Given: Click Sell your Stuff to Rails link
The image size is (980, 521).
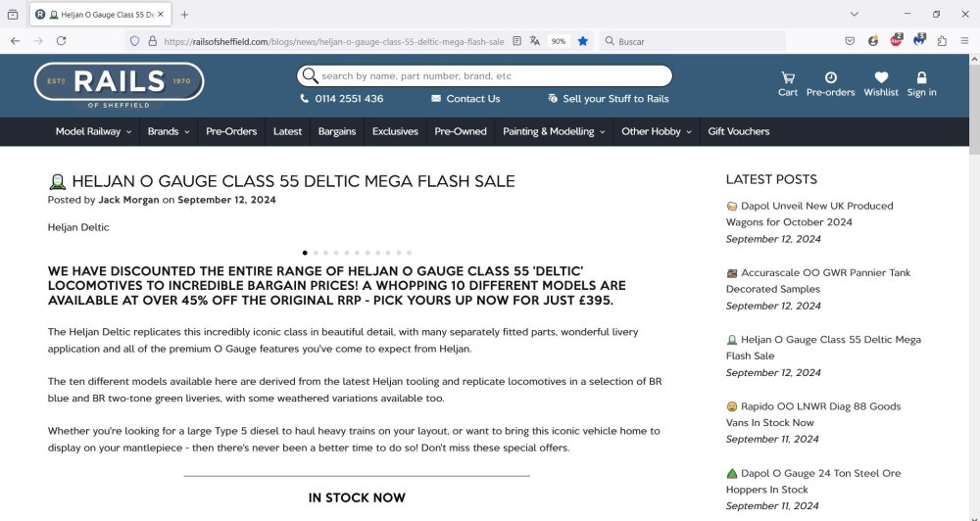Looking at the screenshot, I should click(x=608, y=99).
